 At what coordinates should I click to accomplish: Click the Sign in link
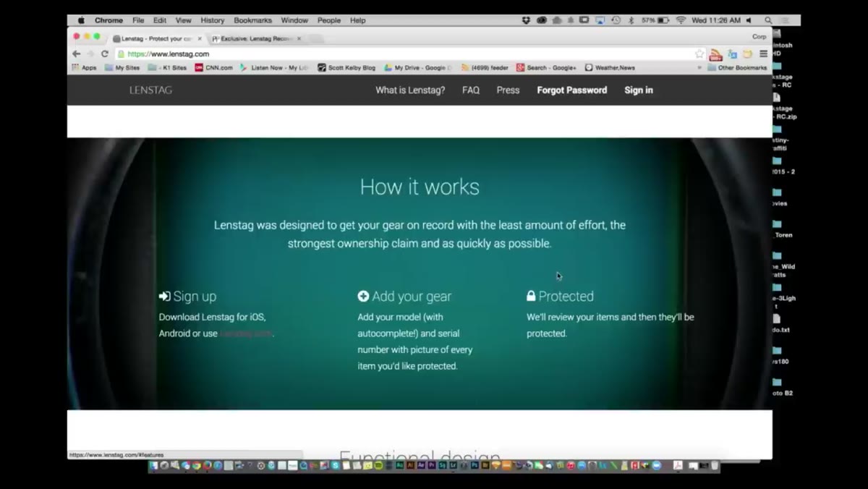[x=639, y=90]
